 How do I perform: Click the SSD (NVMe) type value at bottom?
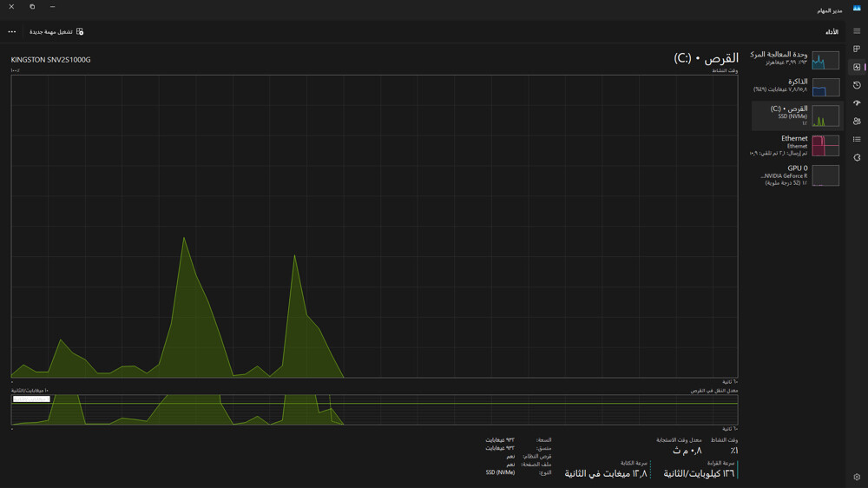(500, 472)
